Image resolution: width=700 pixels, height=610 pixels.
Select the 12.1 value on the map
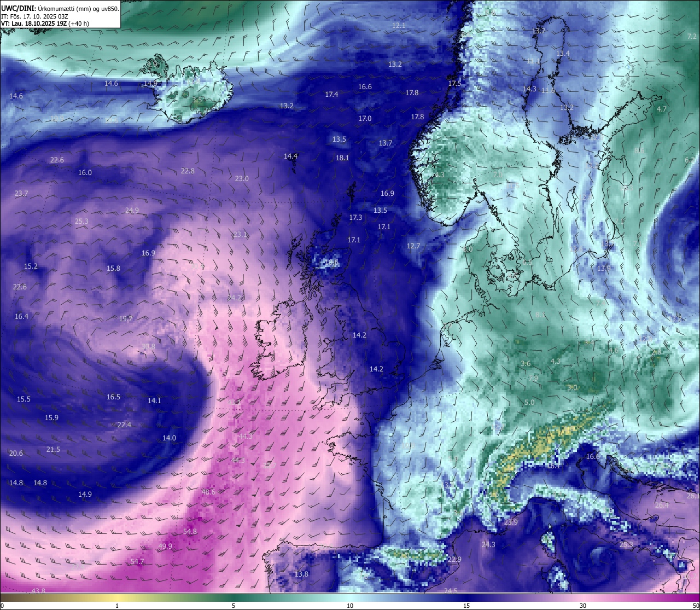[x=399, y=26]
